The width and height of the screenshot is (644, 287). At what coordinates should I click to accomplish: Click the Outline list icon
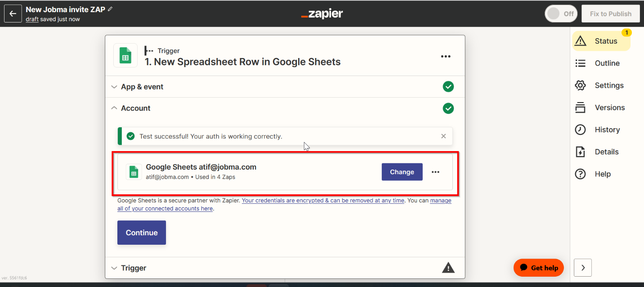pos(581,63)
